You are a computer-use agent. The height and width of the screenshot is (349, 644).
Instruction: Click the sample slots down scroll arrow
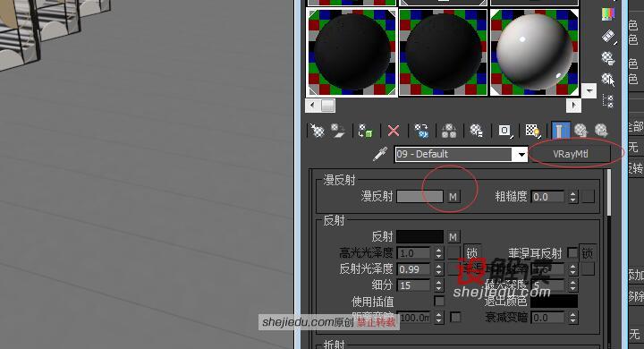pos(589,90)
